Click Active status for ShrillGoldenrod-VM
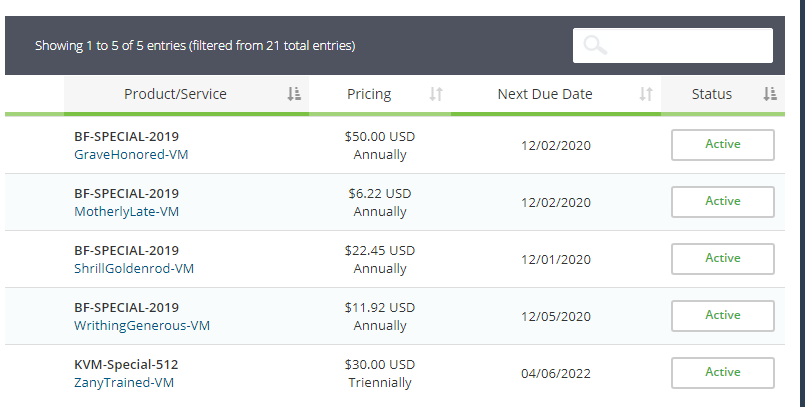 point(722,258)
